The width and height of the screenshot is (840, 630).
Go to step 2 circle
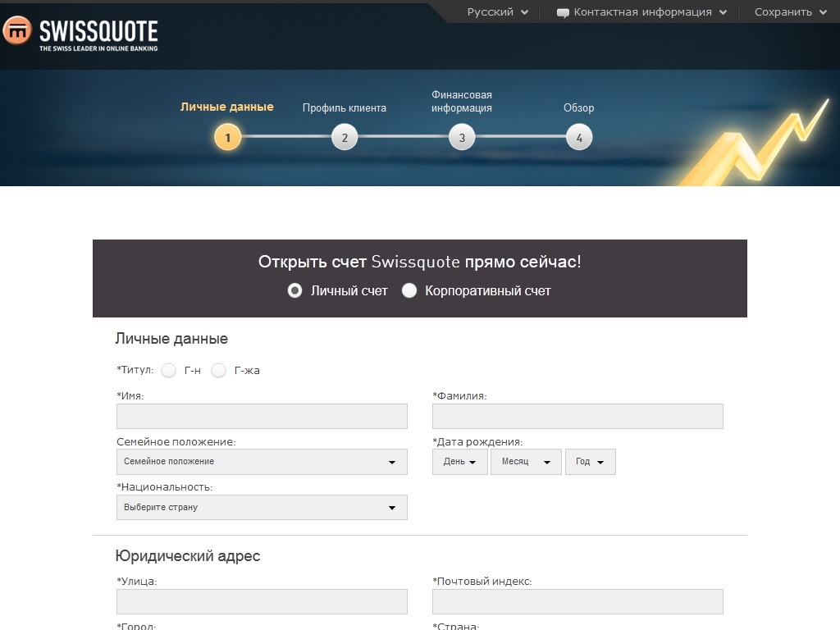click(x=345, y=137)
